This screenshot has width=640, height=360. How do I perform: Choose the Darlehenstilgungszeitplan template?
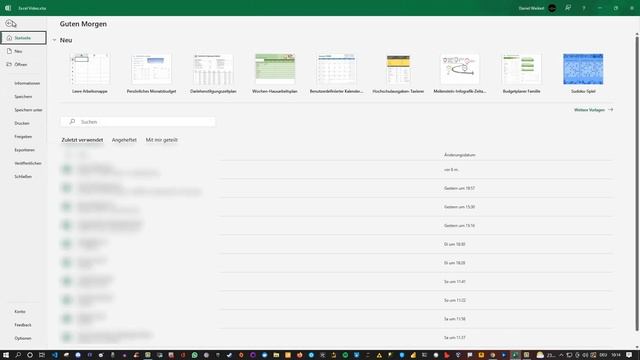[x=213, y=73]
